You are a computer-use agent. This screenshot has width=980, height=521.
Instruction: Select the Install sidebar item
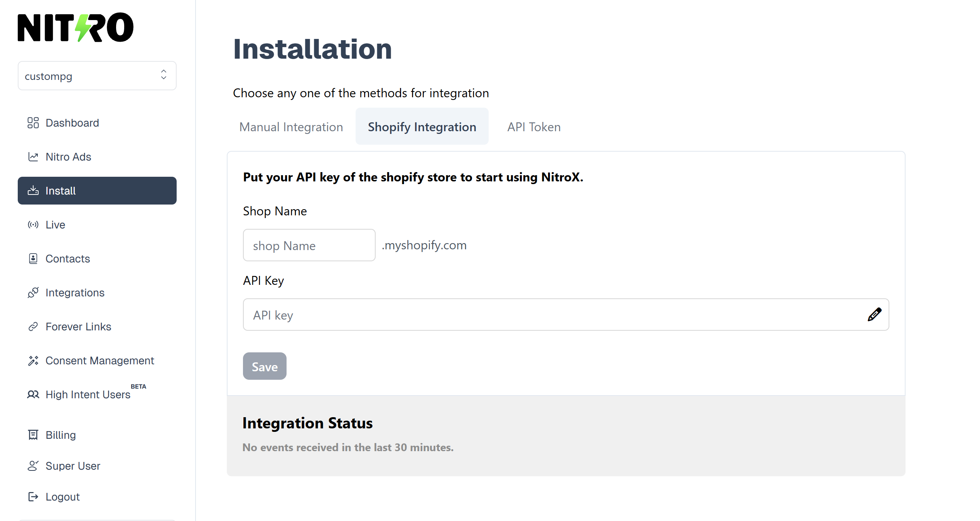(97, 191)
